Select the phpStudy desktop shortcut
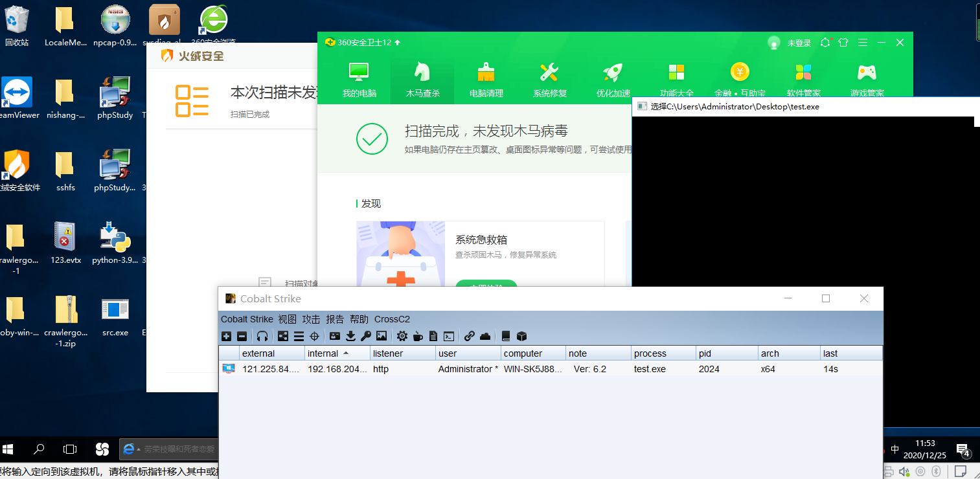980x479 pixels. click(115, 98)
